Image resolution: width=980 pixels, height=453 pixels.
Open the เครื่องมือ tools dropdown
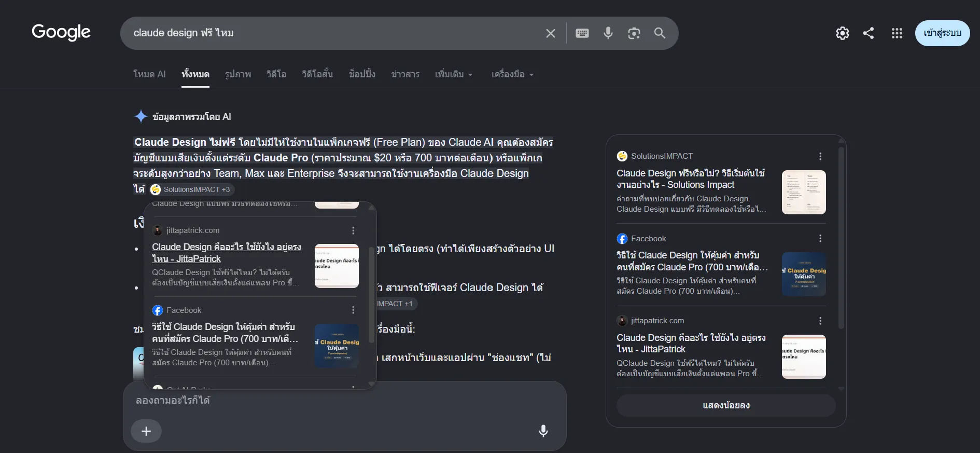[512, 74]
